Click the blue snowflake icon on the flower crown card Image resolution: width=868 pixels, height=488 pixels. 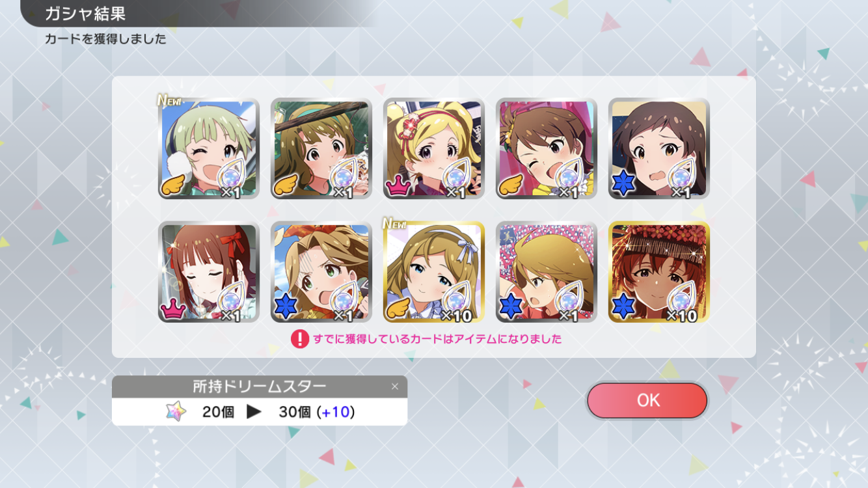[x=624, y=307]
